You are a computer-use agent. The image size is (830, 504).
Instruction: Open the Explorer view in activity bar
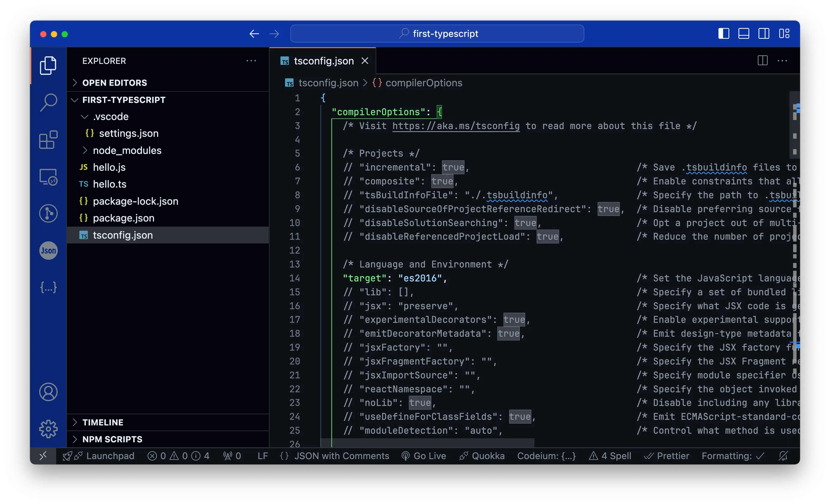pyautogui.click(x=48, y=65)
